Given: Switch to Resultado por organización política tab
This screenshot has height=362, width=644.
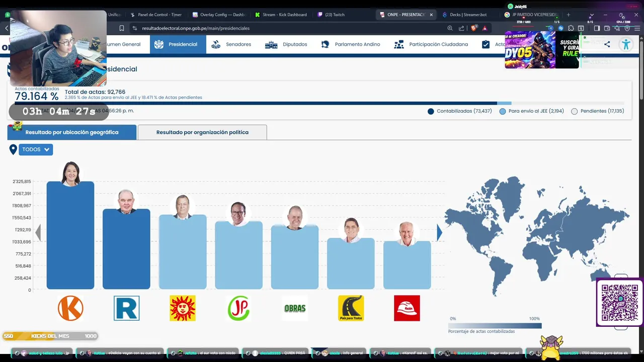Looking at the screenshot, I should (x=202, y=132).
